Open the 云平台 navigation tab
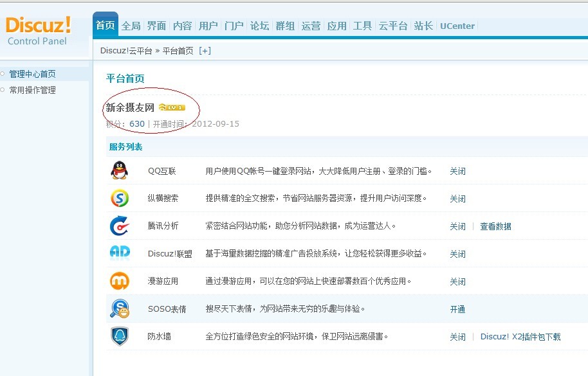Viewport: 588px width, 376px height. [393, 26]
